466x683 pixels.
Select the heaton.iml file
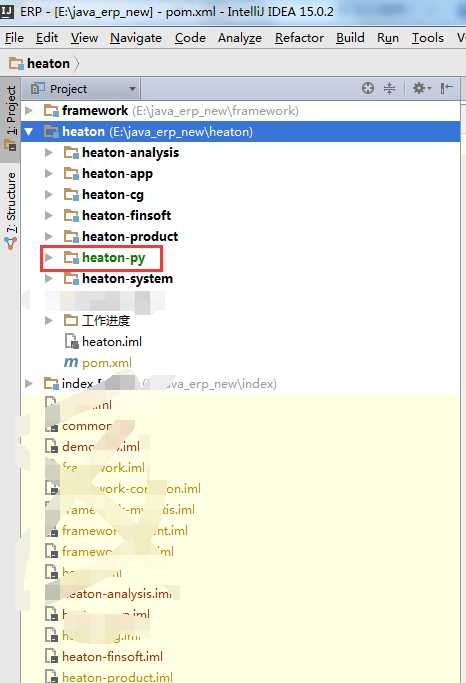click(x=112, y=342)
